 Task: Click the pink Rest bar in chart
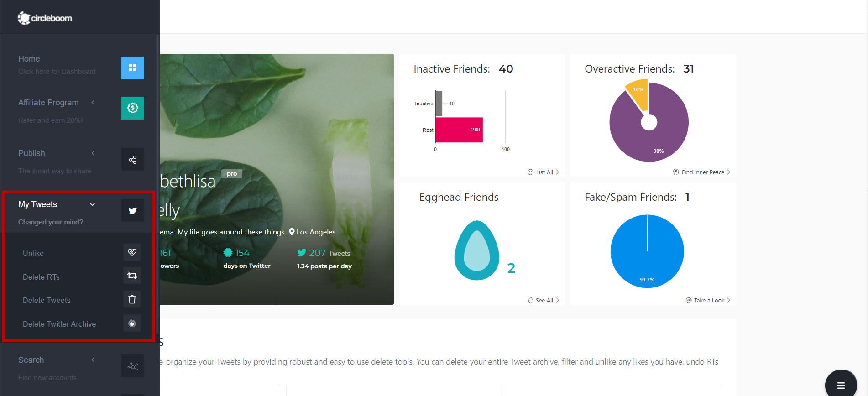(x=459, y=130)
